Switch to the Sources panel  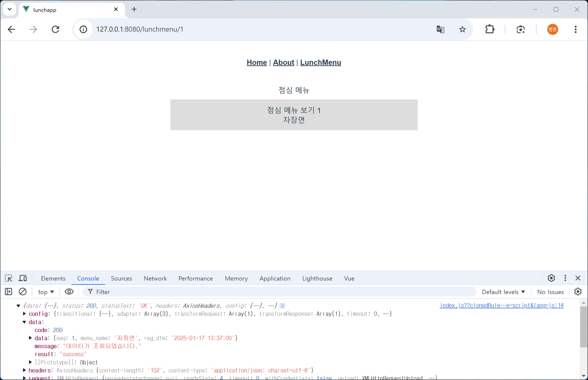point(121,279)
